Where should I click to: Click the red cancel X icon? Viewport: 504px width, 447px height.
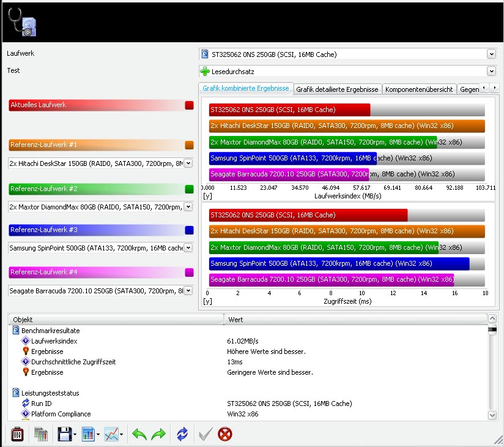(x=224, y=434)
